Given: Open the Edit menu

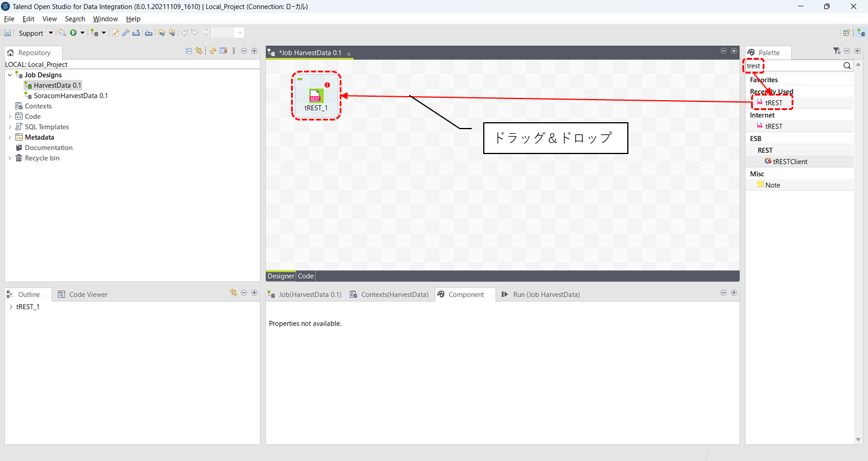Looking at the screenshot, I should (28, 19).
